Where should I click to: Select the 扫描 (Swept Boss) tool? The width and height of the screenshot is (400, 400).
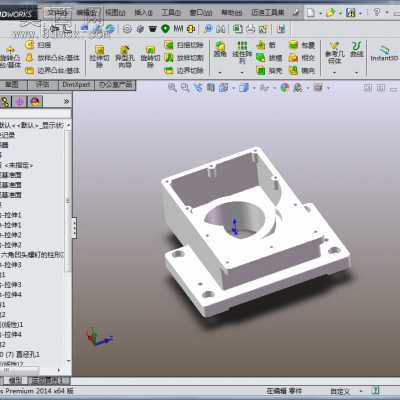(x=38, y=45)
